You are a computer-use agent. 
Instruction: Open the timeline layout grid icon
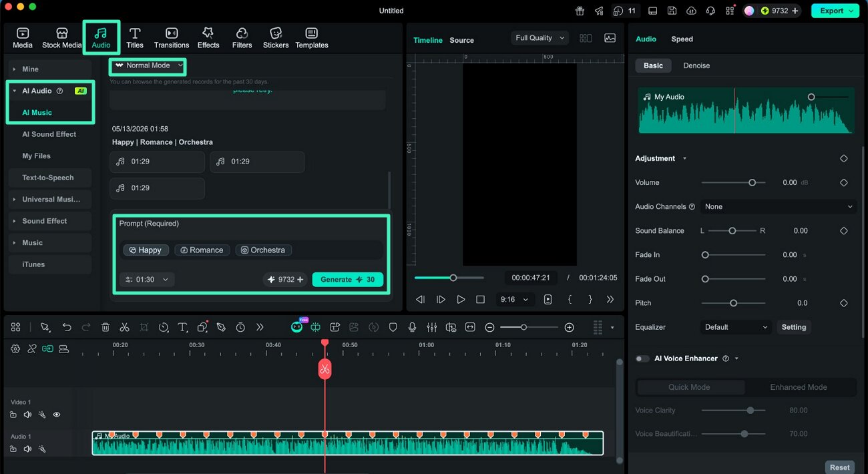tap(15, 327)
